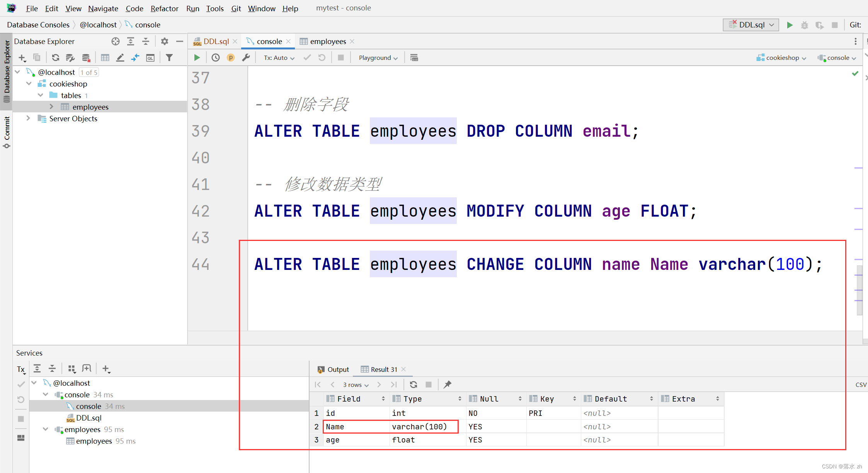Click the add new element icon in explorer toolbar
The height and width of the screenshot is (473, 868).
point(22,57)
